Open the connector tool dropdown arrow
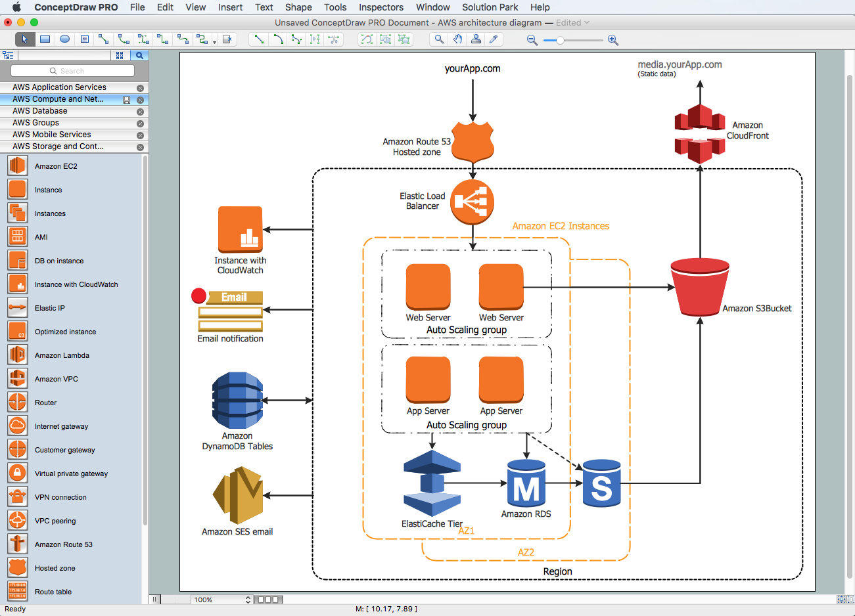855x616 pixels. click(215, 42)
